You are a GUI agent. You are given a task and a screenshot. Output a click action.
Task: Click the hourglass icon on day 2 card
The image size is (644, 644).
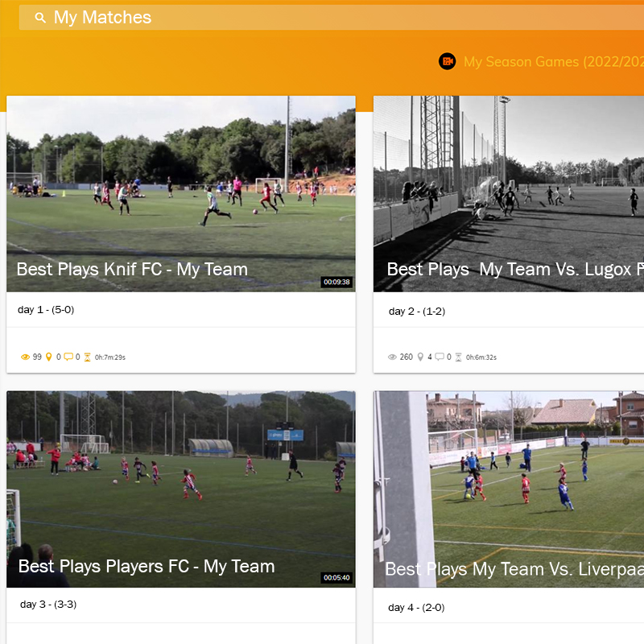click(458, 357)
